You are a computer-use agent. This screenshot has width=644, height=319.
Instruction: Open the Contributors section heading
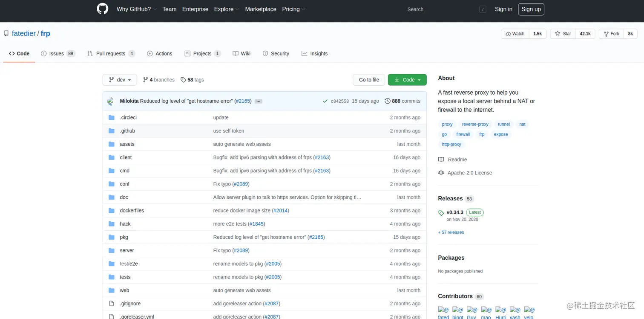pos(455,296)
